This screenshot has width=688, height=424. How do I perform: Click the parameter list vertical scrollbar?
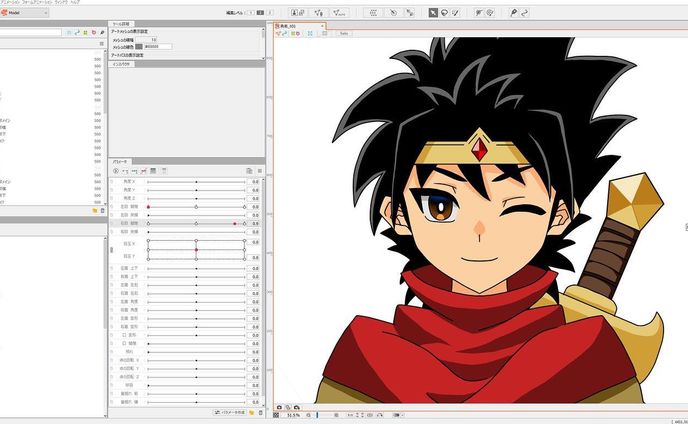tap(264, 292)
